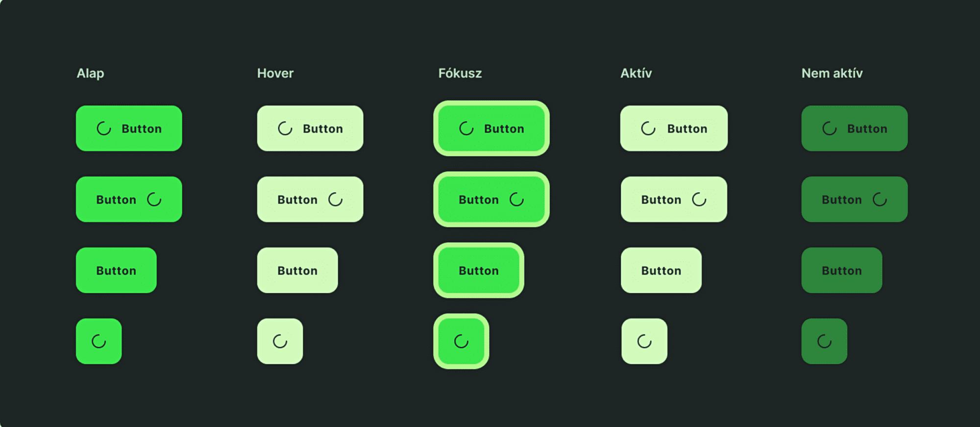Image resolution: width=980 pixels, height=427 pixels.
Task: Click Nem aktív button with trailing icon
Action: click(855, 199)
